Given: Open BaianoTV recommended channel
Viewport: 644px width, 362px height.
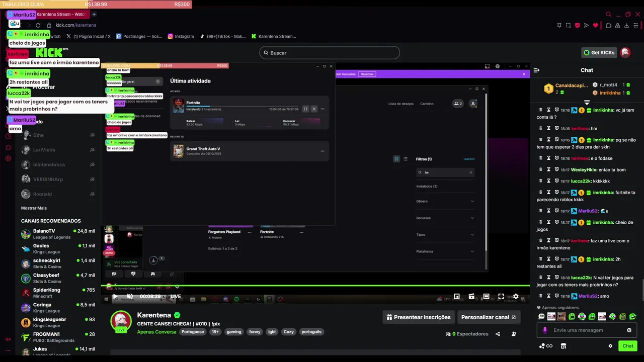Looking at the screenshot, I should point(58,234).
